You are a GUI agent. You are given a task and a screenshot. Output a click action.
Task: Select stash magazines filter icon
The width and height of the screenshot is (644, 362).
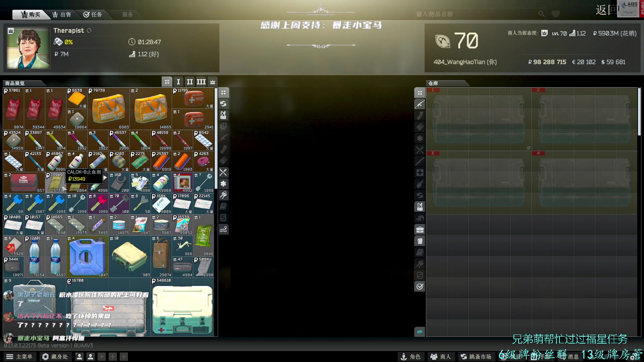point(420,116)
